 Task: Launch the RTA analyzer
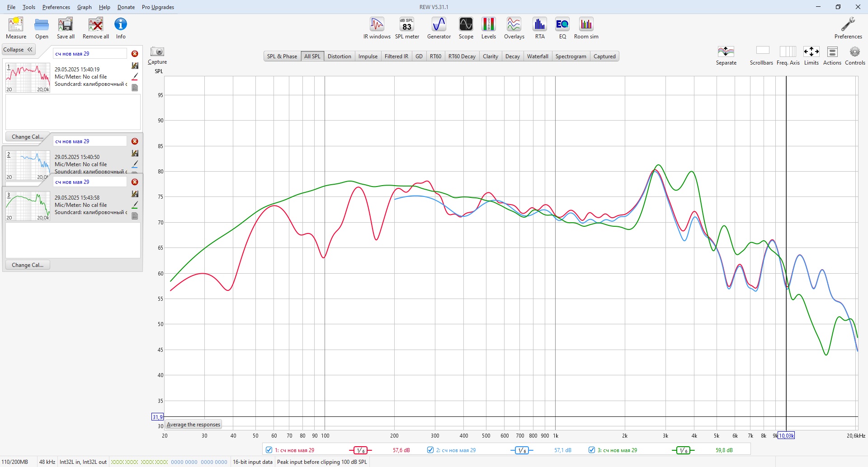540,28
